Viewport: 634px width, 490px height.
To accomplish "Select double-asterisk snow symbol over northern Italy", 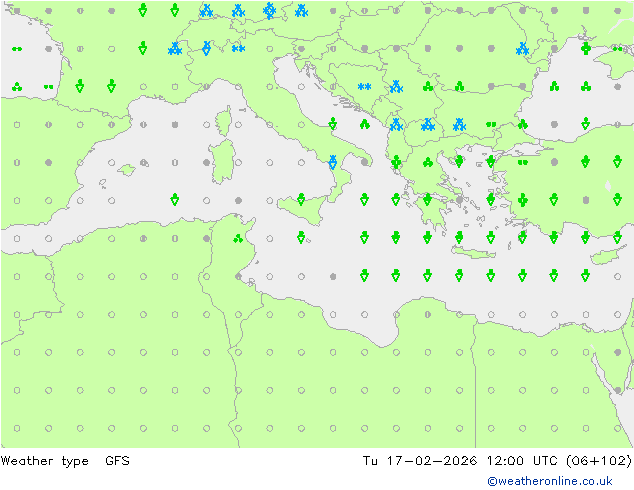I will [x=238, y=49].
